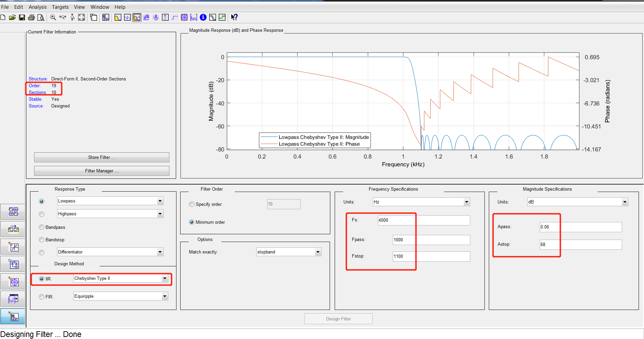644x339 pixels.
Task: Choose the Bandpass response type
Action: point(42,227)
